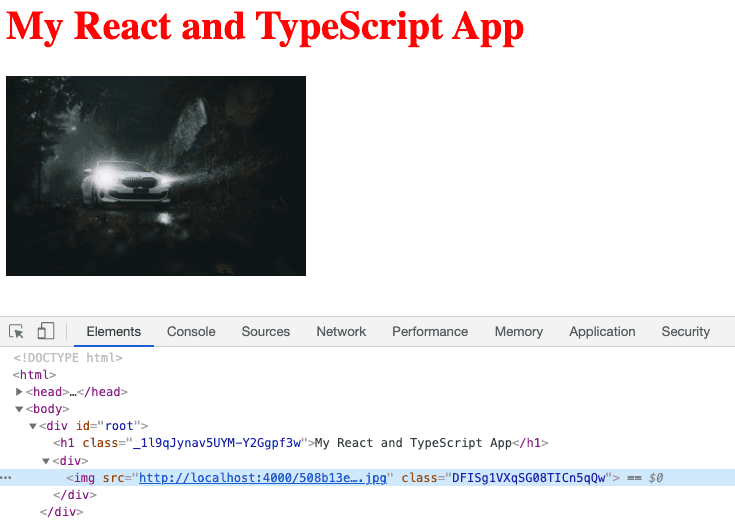
Task: Select the Application tab
Action: (602, 332)
